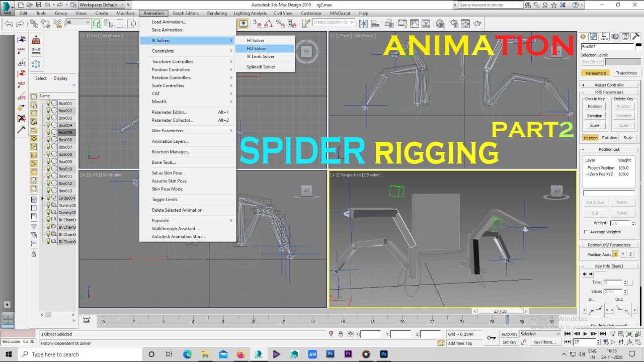The height and width of the screenshot is (362, 644).
Task: Activate the Select Object tool
Action: coord(97,23)
